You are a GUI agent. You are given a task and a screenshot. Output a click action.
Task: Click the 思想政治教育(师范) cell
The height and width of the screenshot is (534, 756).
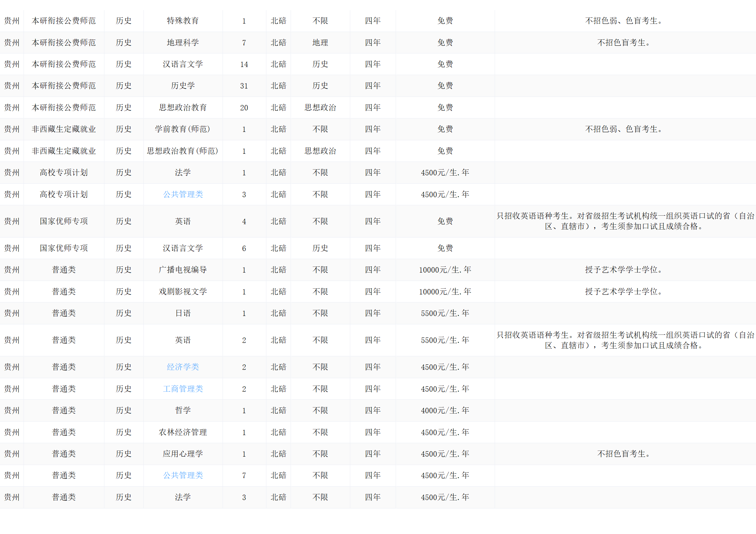coord(183,151)
